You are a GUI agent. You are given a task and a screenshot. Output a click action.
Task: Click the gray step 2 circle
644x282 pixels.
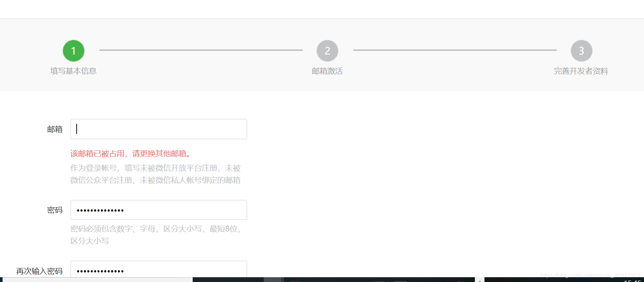click(328, 51)
